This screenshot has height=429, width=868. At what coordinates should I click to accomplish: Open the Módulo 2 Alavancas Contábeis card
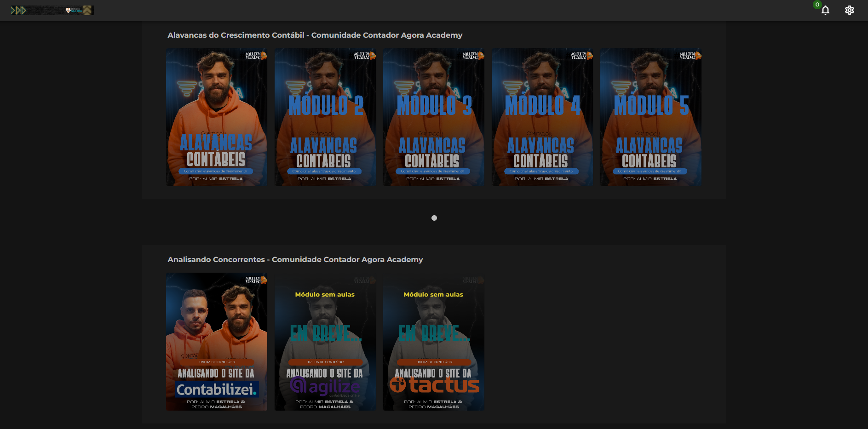(x=325, y=117)
